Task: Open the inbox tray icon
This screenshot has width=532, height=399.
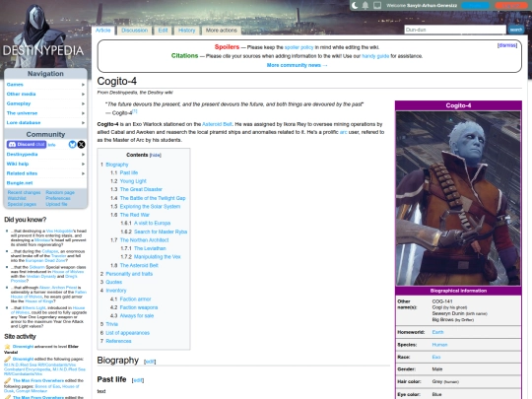Action: (x=377, y=6)
